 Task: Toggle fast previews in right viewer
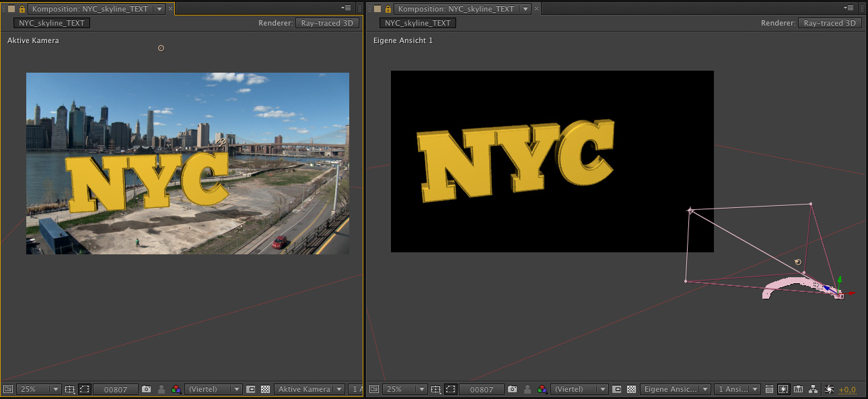coord(783,389)
